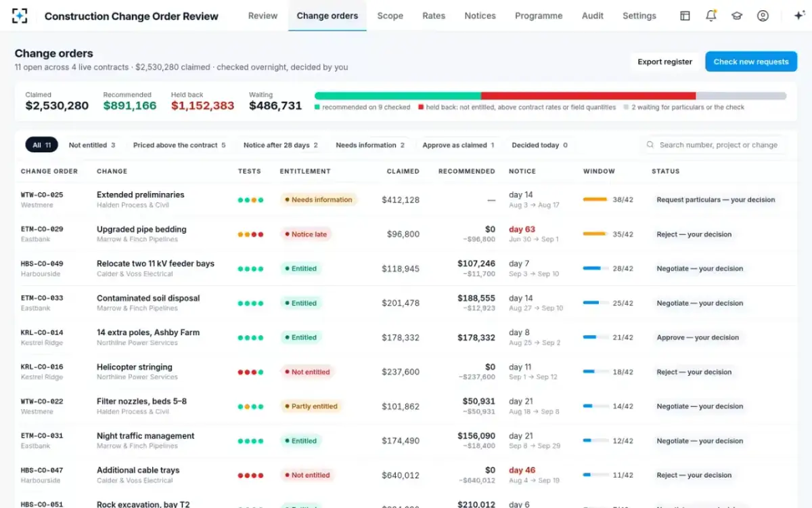Image resolution: width=812 pixels, height=508 pixels.
Task: Click the magnifier icon in the search box
Action: [650, 145]
